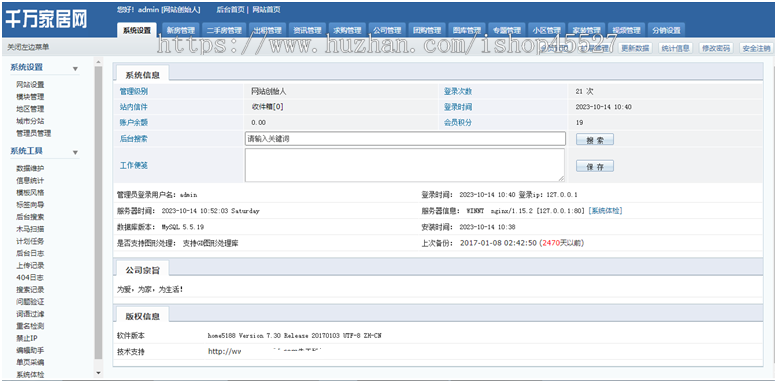Viewport: 777px width, 383px height.
Task: Open the 网站首页 link in header
Action: click(x=266, y=9)
